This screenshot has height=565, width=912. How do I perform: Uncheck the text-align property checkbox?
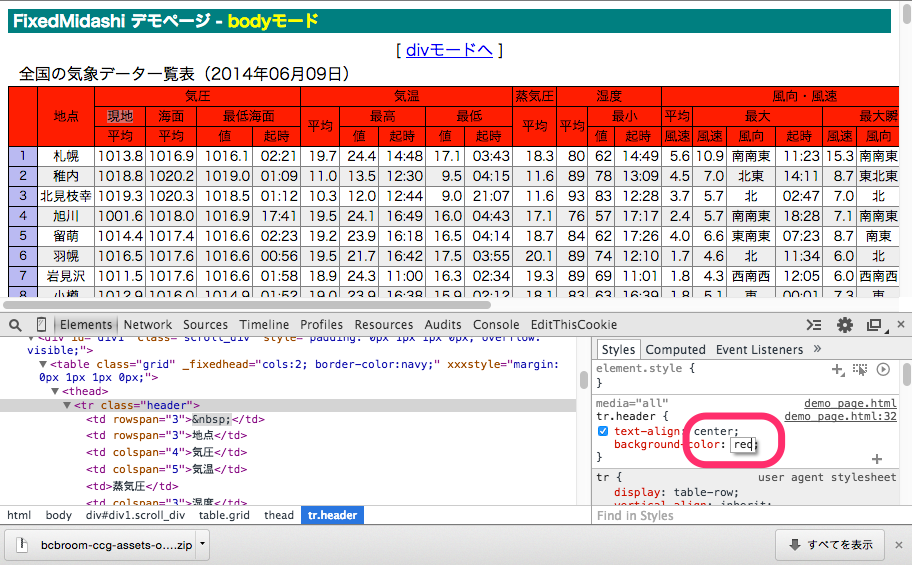click(603, 431)
